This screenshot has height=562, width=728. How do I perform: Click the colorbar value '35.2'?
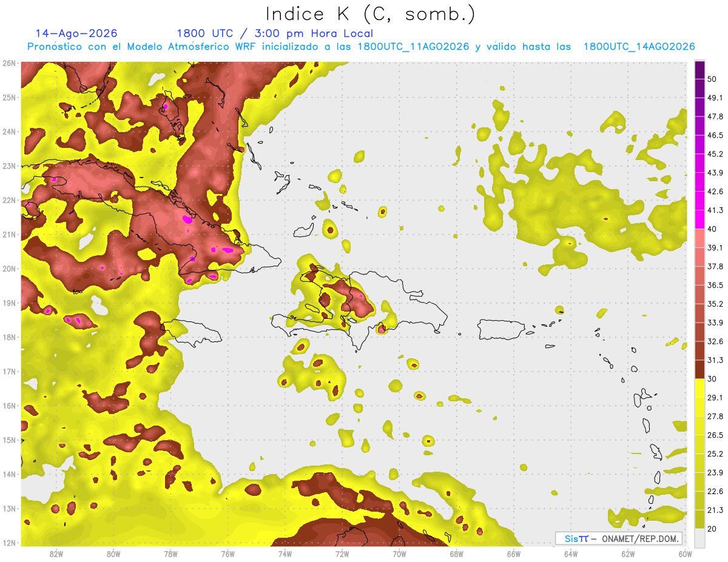click(x=715, y=304)
